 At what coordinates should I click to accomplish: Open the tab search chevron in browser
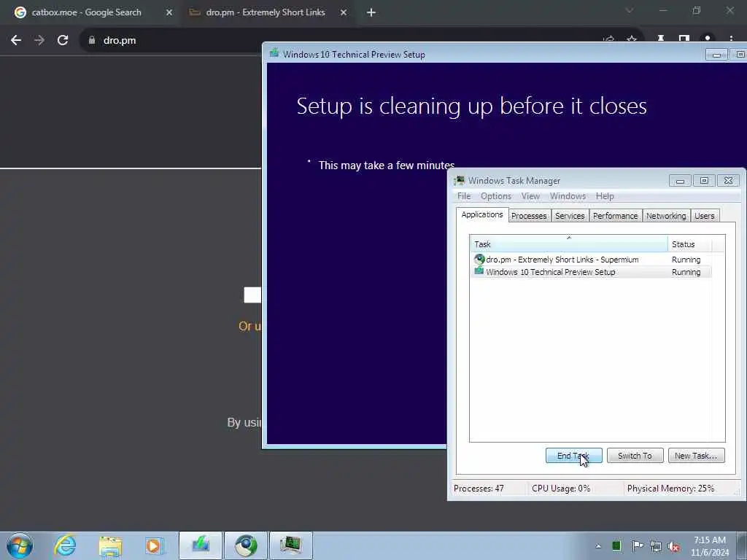point(630,10)
